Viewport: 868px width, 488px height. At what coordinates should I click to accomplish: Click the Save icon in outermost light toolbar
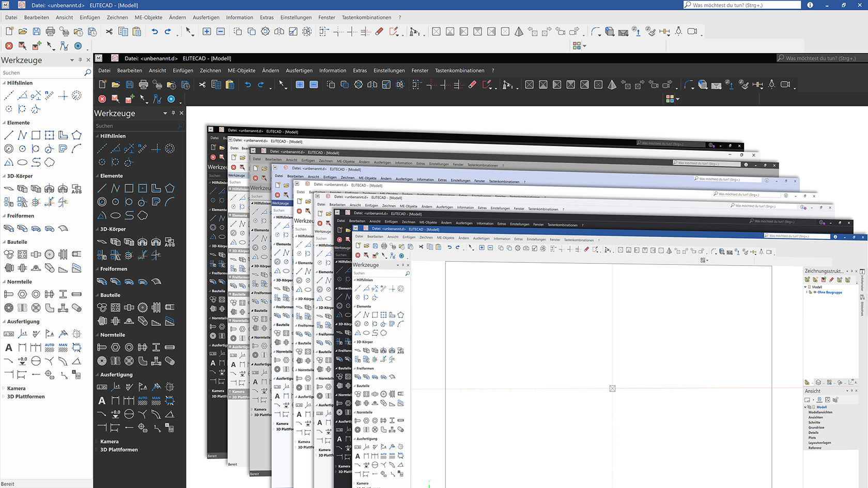click(36, 32)
